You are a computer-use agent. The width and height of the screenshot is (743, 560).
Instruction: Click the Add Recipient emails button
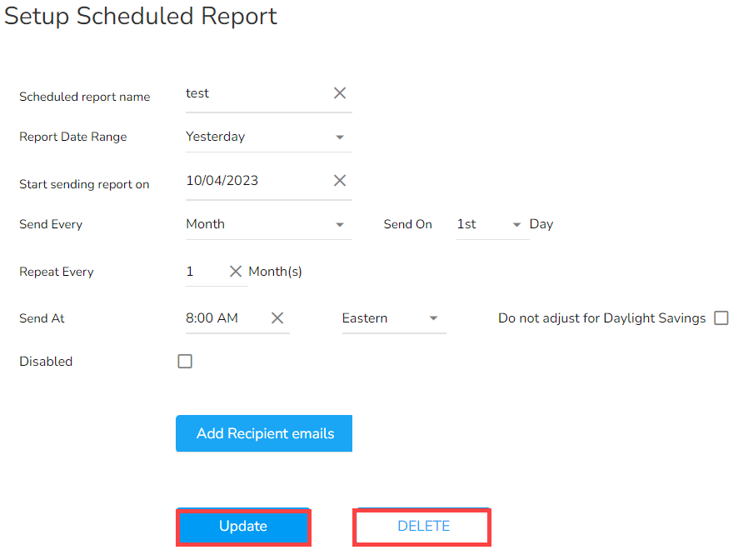tap(264, 433)
